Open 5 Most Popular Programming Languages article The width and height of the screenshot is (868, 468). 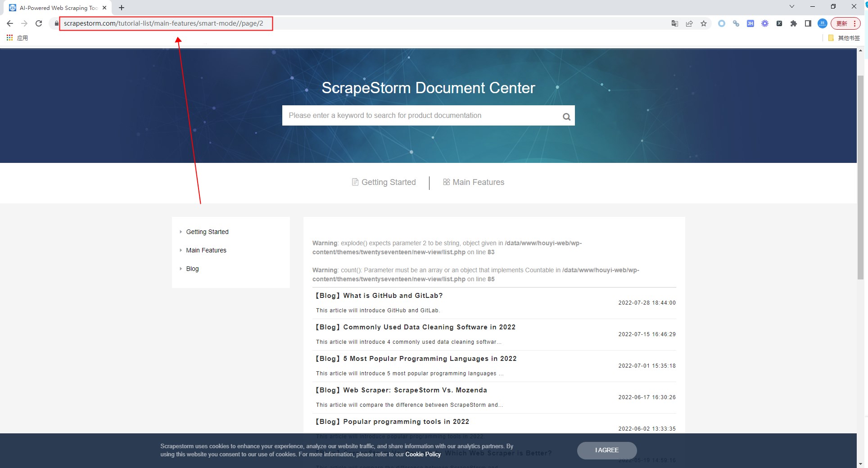point(416,359)
